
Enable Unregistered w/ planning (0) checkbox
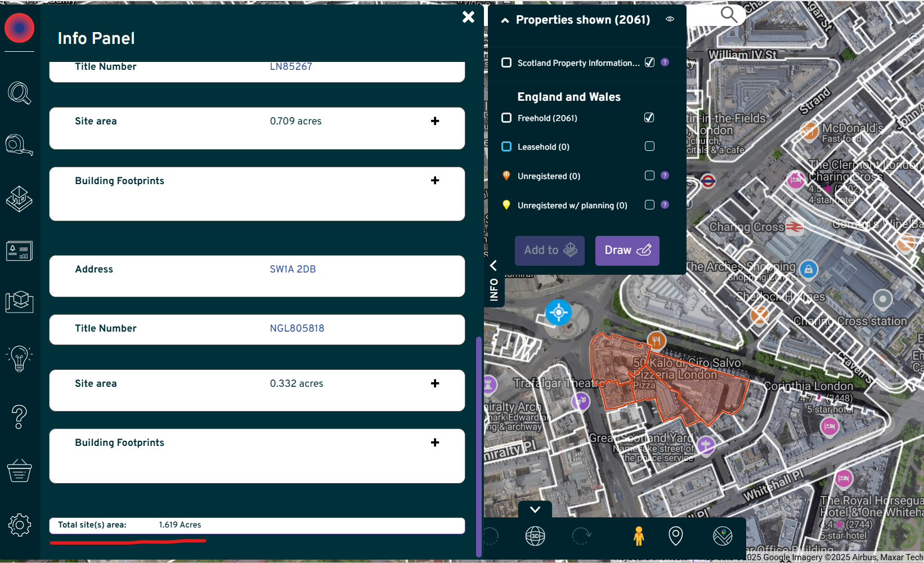649,205
